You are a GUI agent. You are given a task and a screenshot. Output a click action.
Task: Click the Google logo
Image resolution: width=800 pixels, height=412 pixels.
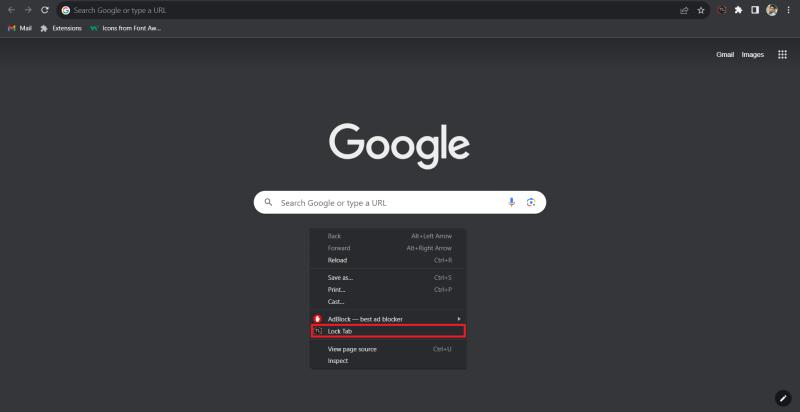(399, 146)
